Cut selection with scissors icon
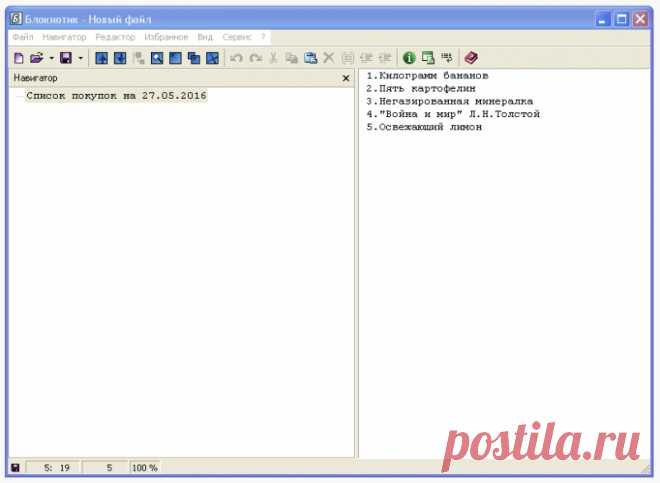Image resolution: width=660 pixels, height=483 pixels. [x=273, y=58]
